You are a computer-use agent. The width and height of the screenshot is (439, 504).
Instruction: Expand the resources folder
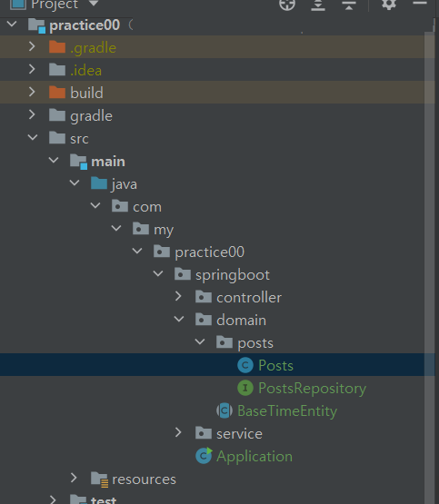click(x=74, y=478)
